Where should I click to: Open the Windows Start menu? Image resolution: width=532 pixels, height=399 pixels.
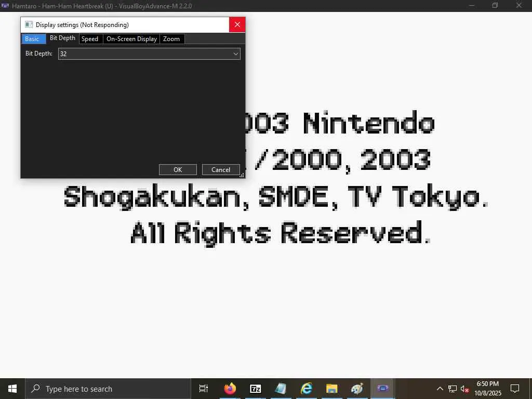12,389
